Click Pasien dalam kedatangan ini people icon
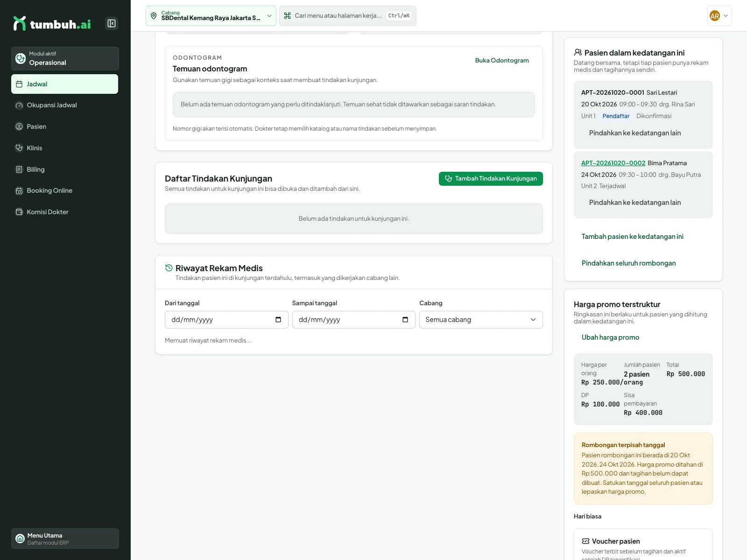747x560 pixels. (578, 52)
